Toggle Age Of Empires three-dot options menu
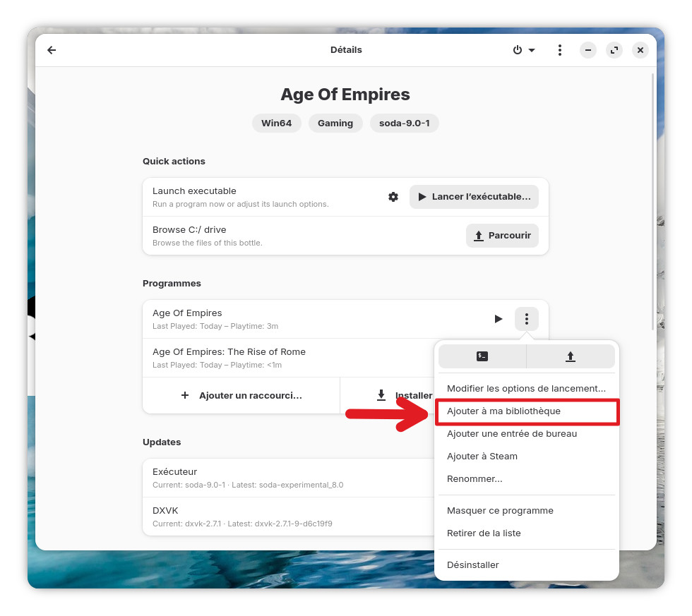 pyautogui.click(x=527, y=319)
